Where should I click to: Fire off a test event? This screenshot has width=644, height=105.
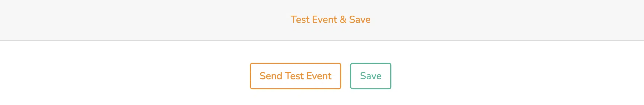(x=295, y=76)
